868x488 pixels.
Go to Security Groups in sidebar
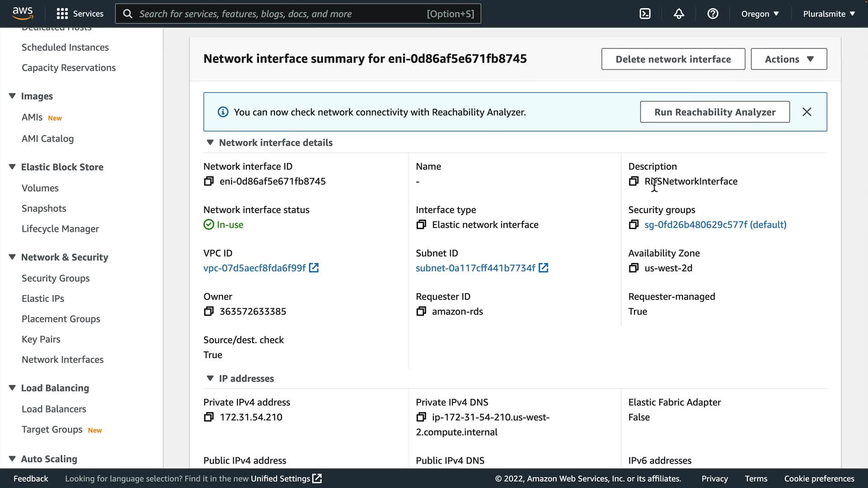click(x=56, y=278)
